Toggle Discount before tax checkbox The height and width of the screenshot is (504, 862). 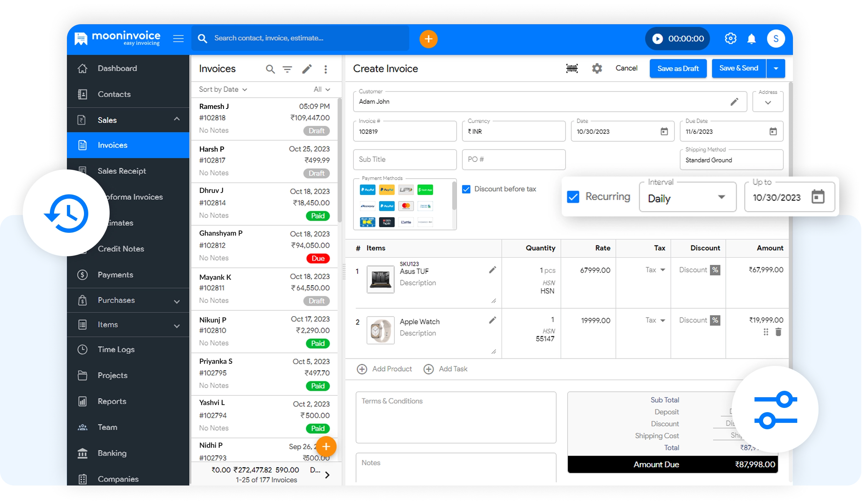(x=466, y=189)
